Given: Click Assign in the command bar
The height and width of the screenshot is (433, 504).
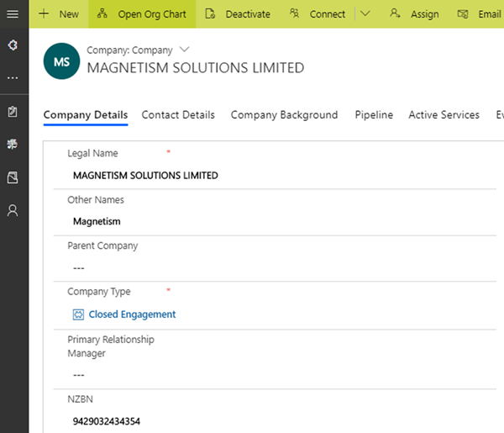Looking at the screenshot, I should click(415, 14).
